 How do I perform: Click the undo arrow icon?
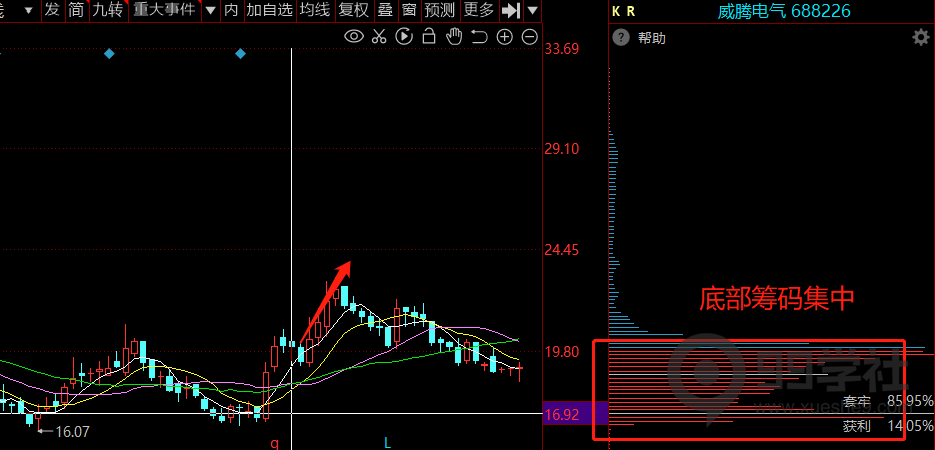tap(479, 37)
